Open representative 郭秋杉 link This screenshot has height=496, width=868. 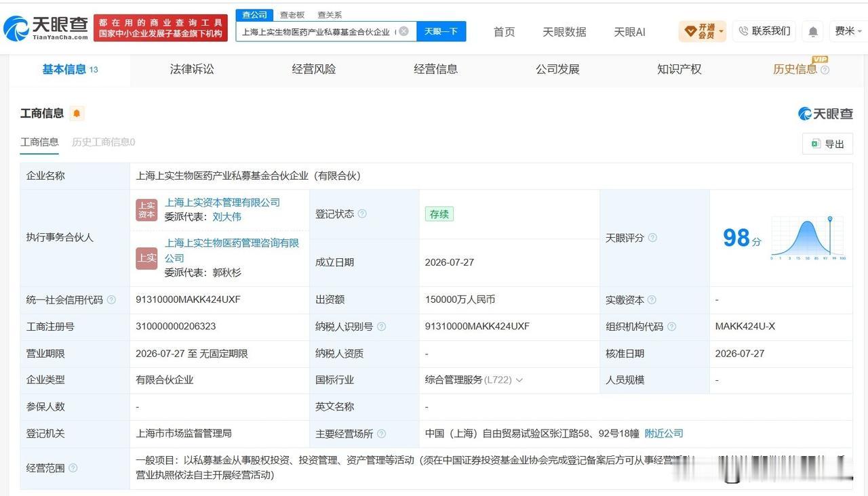pos(227,272)
